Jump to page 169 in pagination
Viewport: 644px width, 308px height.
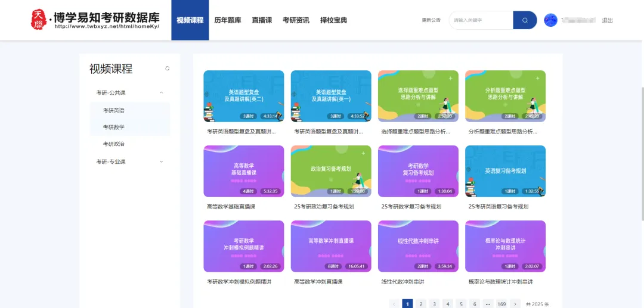pyautogui.click(x=501, y=304)
